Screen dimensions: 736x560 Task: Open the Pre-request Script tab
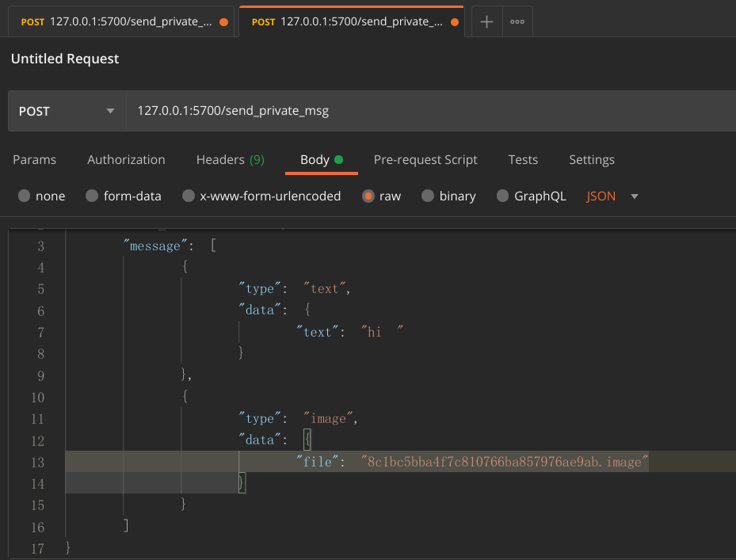point(425,159)
